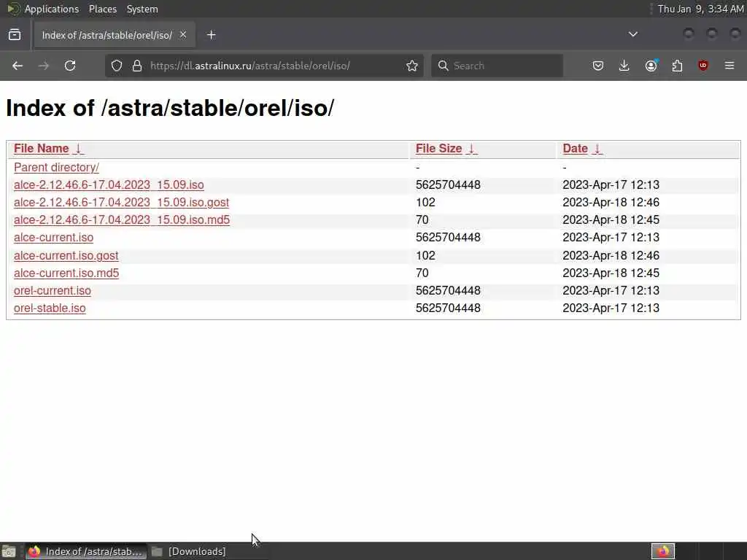The width and height of the screenshot is (747, 560).
Task: Open the tracking protection shield icon
Action: coord(117,66)
